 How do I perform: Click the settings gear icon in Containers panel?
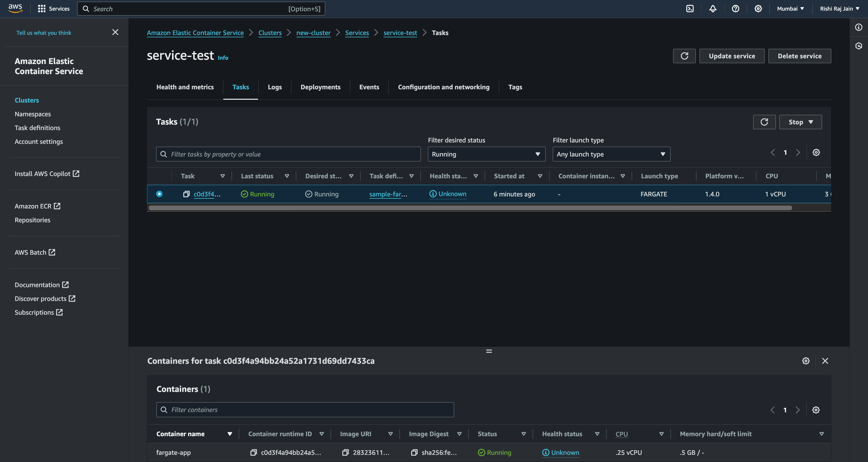pyautogui.click(x=816, y=410)
